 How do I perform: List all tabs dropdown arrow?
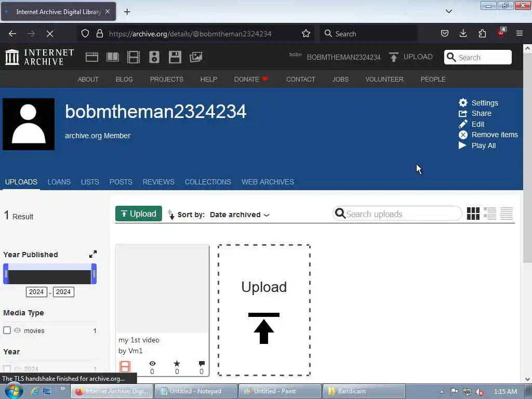(448, 11)
